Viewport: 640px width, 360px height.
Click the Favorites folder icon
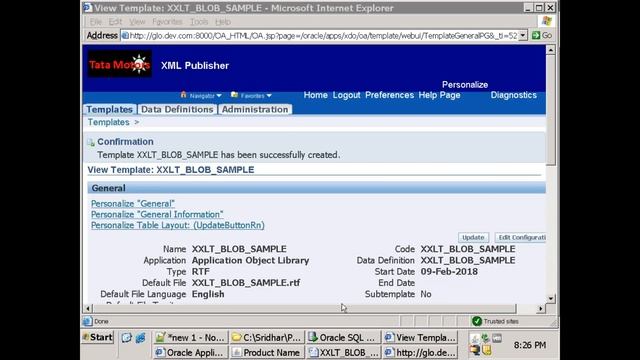234,95
